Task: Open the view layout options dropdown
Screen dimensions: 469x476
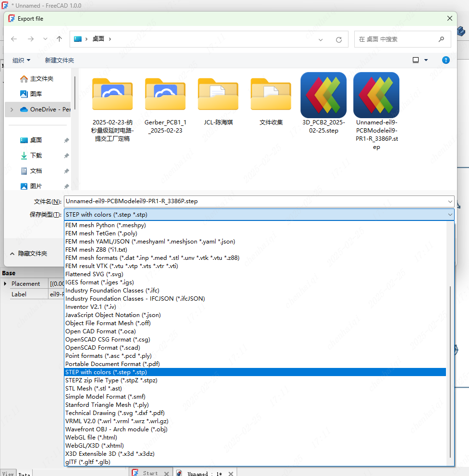Action: tap(426, 60)
